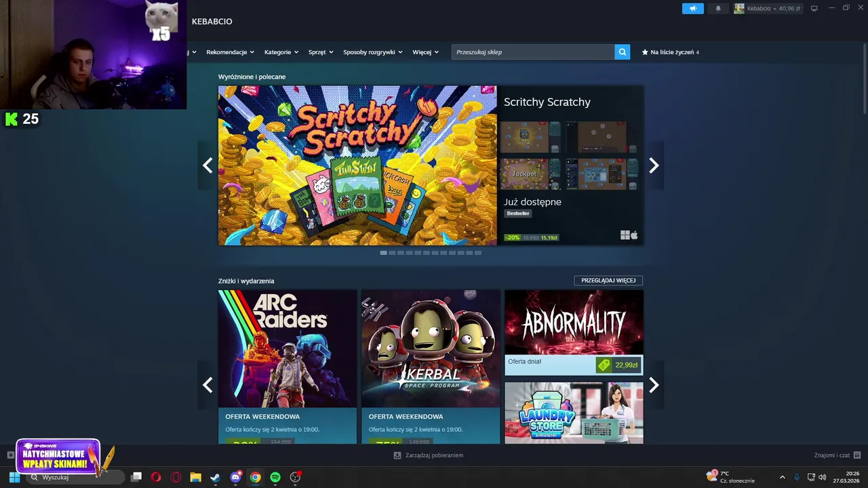Viewport: 868px width, 488px height.
Task: Click the 22,99zł Abnormality price
Action: coord(626,365)
